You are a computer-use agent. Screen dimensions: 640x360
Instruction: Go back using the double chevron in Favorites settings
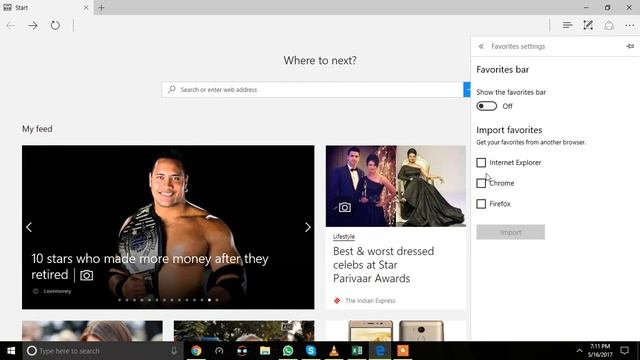pos(481,46)
